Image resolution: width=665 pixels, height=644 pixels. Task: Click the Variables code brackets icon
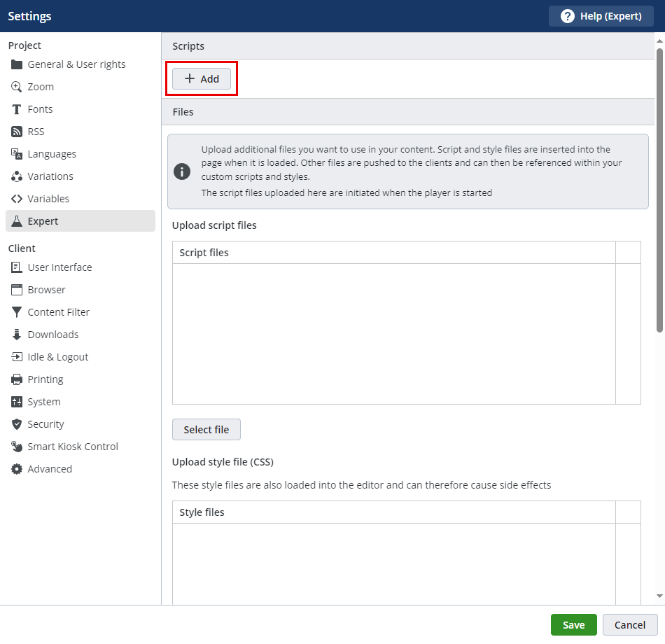tap(17, 199)
